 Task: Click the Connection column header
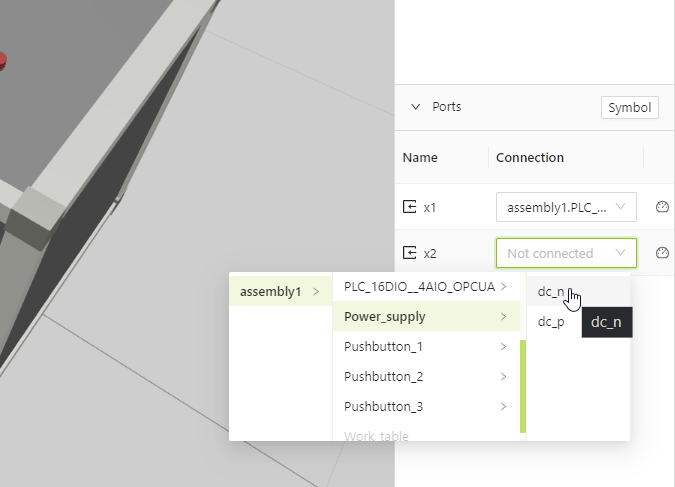530,158
